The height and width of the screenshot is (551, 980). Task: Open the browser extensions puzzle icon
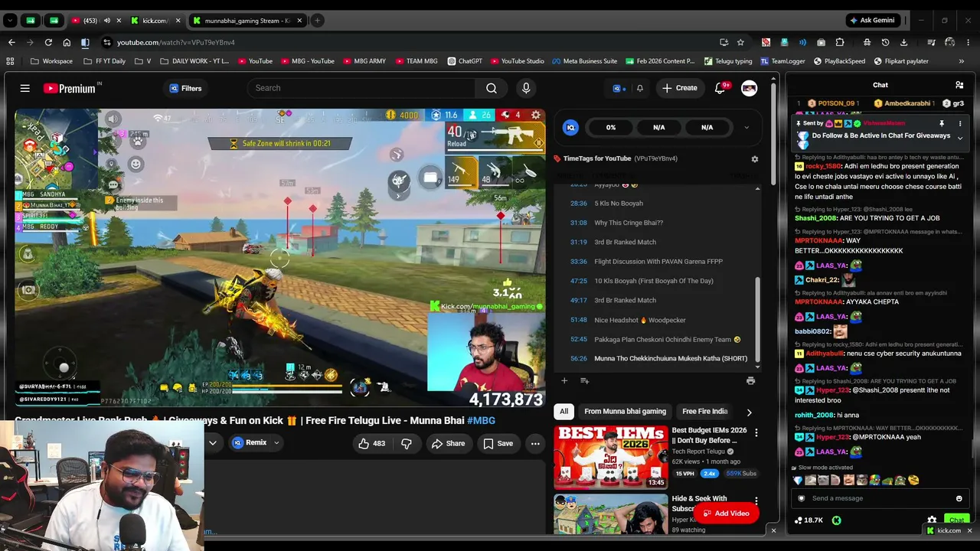tap(840, 42)
